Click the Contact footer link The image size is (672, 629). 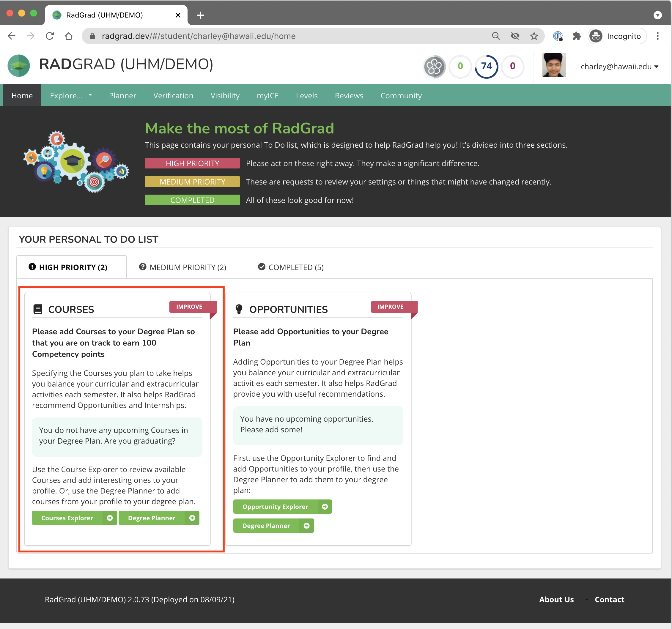click(609, 600)
